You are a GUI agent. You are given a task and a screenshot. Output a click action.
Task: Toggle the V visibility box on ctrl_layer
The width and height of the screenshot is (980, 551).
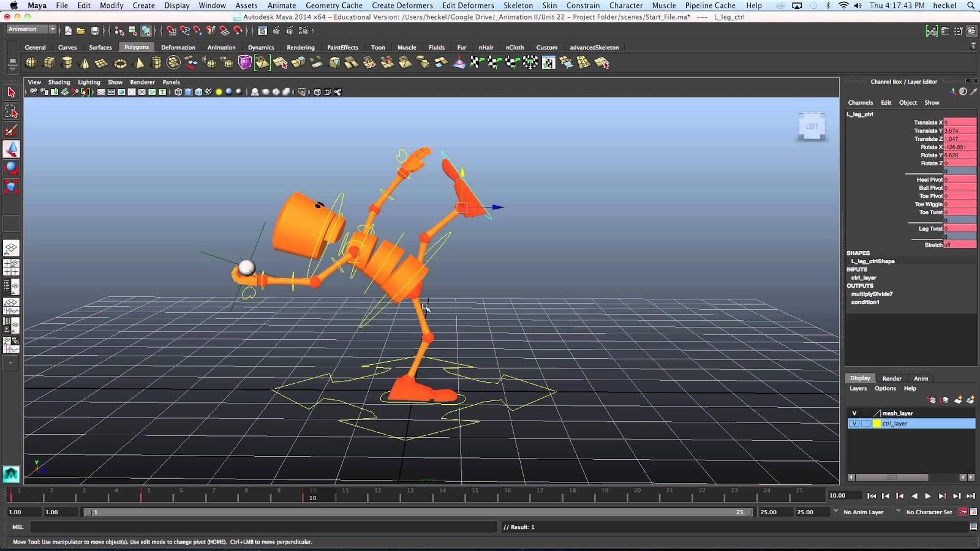854,423
